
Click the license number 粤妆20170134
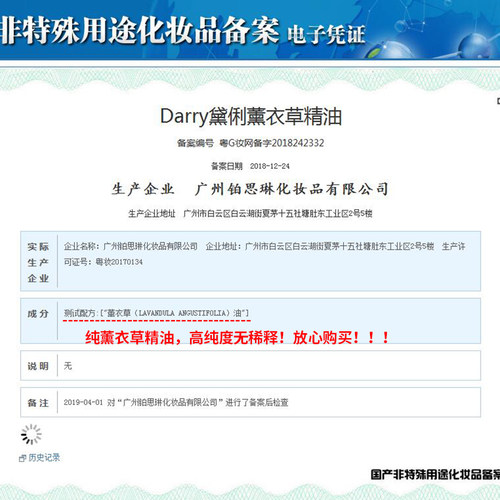(119, 262)
